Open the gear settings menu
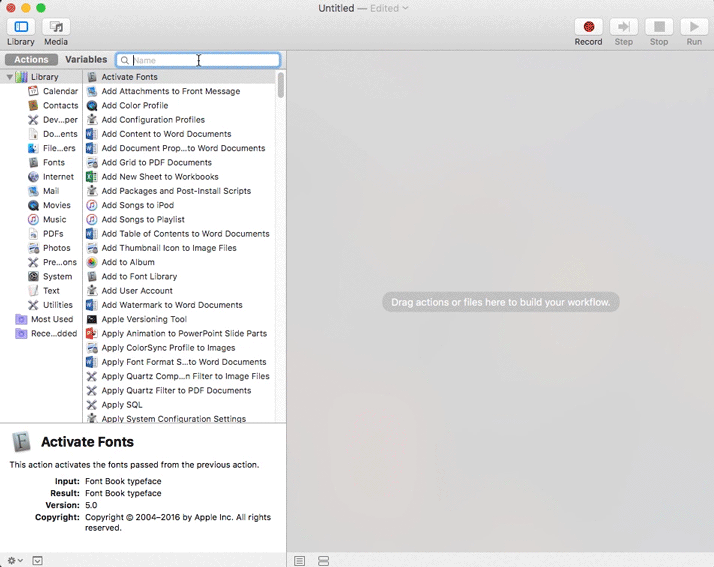 coord(15,560)
